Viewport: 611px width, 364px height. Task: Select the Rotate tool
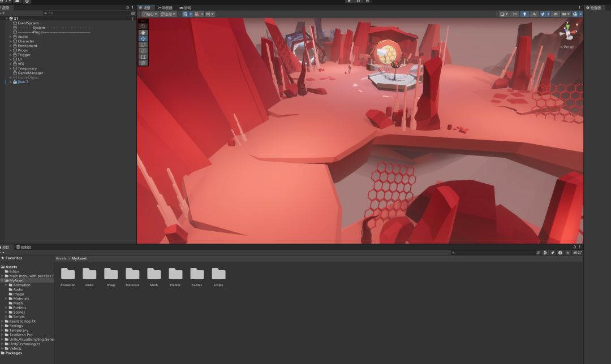143,45
